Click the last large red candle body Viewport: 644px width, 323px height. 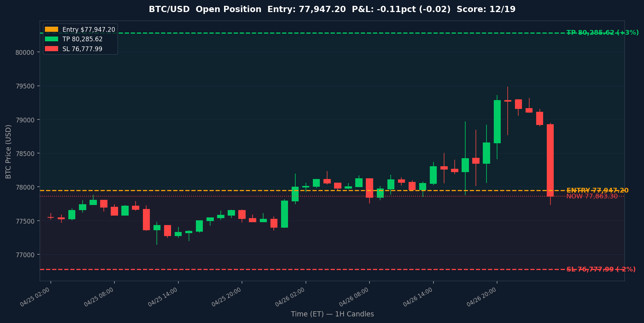tap(550, 160)
